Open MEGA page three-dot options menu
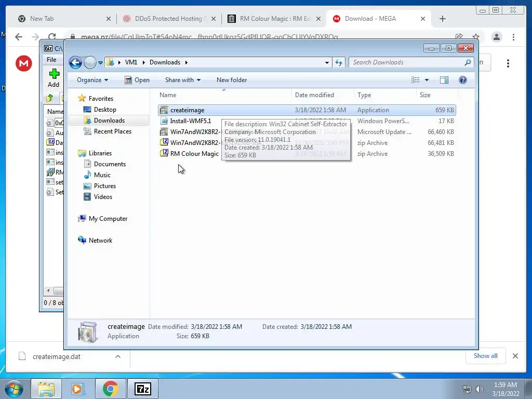532x399 pixels. click(x=508, y=63)
